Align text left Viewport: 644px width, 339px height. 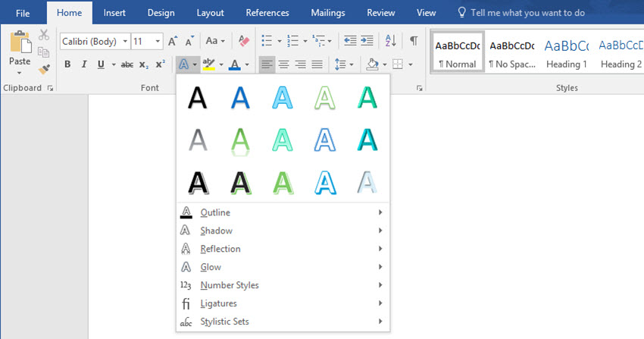coord(267,64)
